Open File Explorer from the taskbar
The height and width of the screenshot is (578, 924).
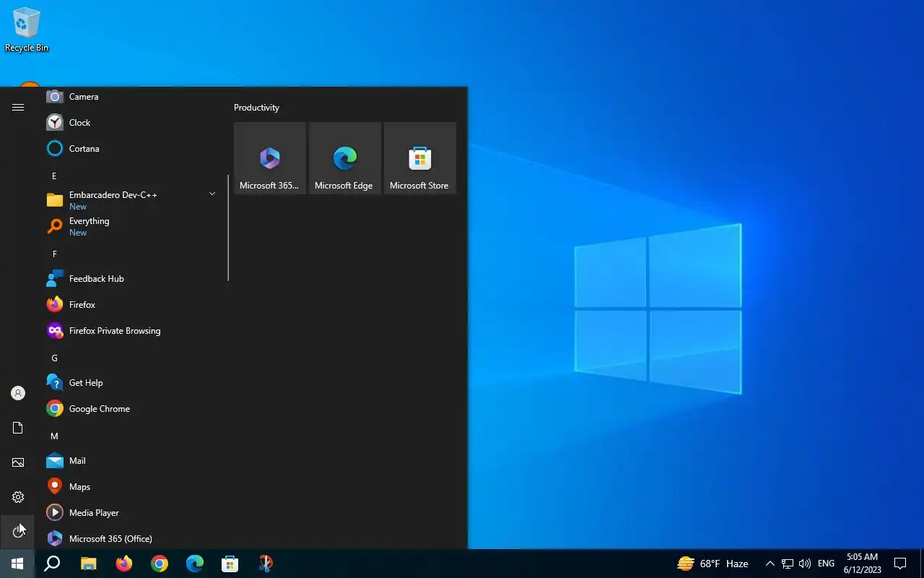(x=88, y=564)
